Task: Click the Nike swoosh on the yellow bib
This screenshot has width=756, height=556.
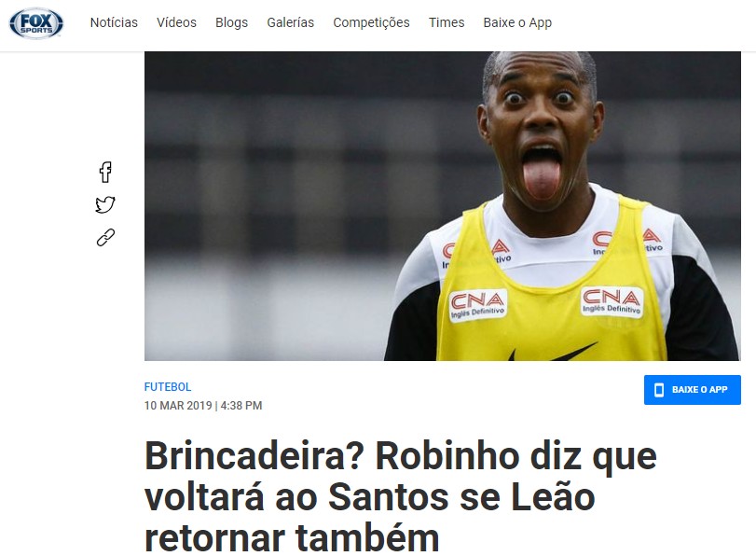Action: pyautogui.click(x=554, y=352)
